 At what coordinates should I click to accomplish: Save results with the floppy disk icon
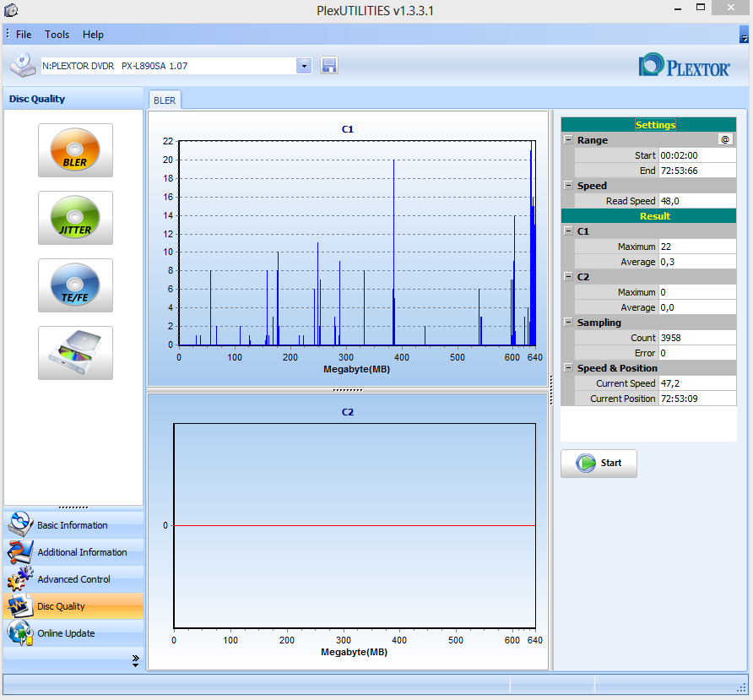click(329, 65)
